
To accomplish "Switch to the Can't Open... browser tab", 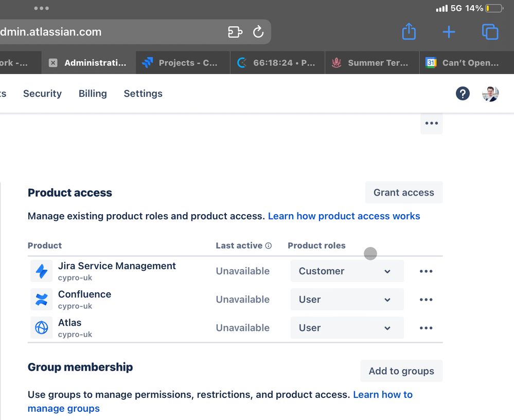I will pyautogui.click(x=467, y=63).
